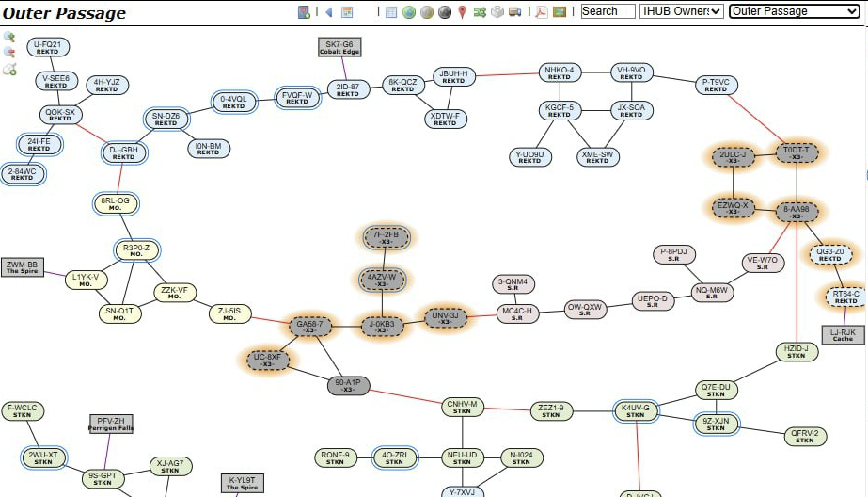Select node RT64-C
The width and height of the screenshot is (868, 497).
click(x=846, y=297)
